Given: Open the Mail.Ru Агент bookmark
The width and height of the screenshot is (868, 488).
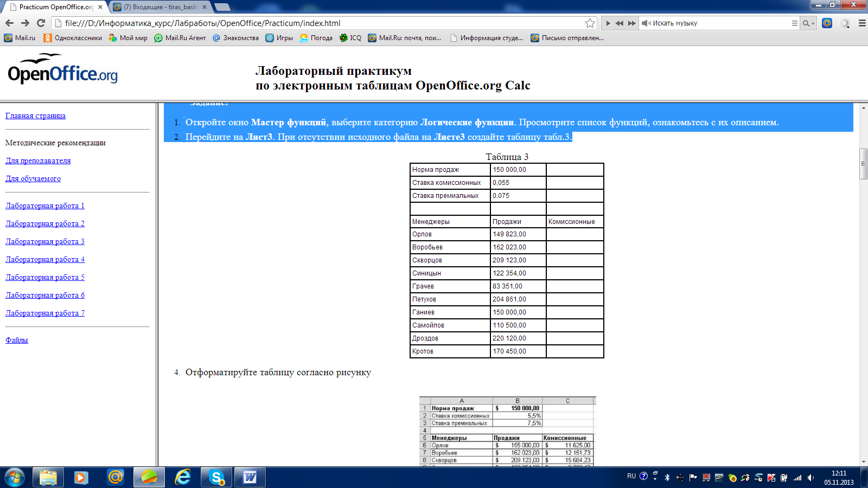Looking at the screenshot, I should [180, 38].
